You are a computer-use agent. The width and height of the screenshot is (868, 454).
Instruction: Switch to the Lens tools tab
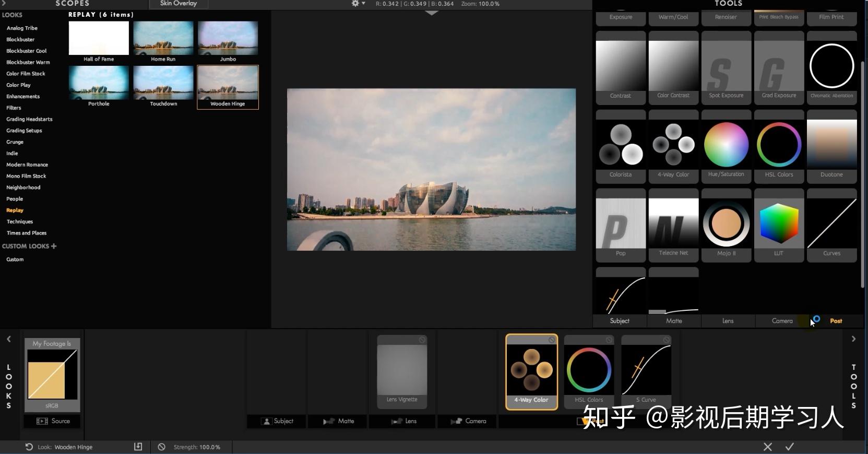[728, 321]
